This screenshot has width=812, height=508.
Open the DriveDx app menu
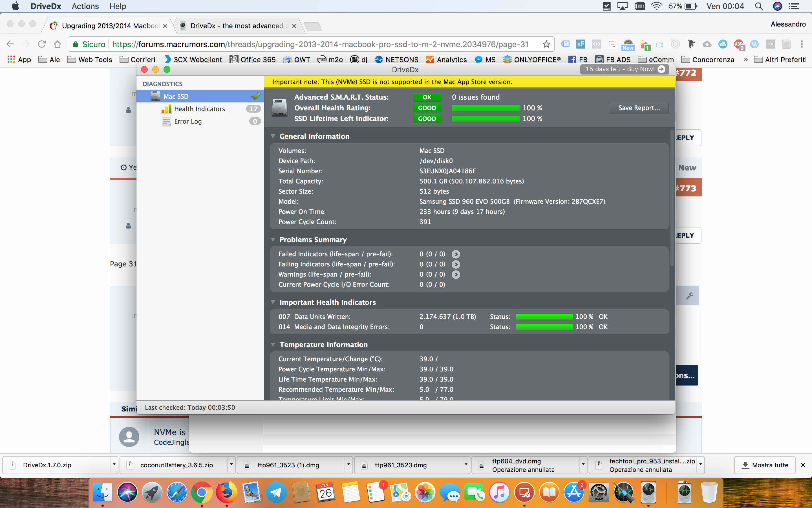coord(46,6)
